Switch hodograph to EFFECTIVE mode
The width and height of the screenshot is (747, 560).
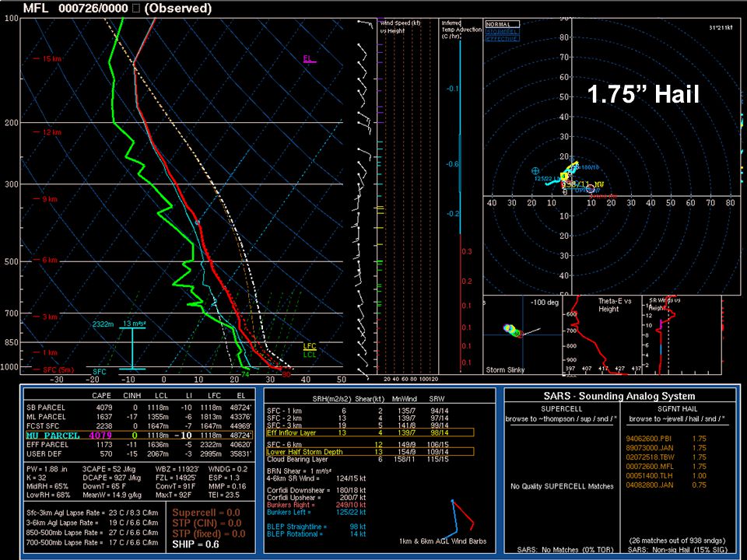pyautogui.click(x=502, y=39)
